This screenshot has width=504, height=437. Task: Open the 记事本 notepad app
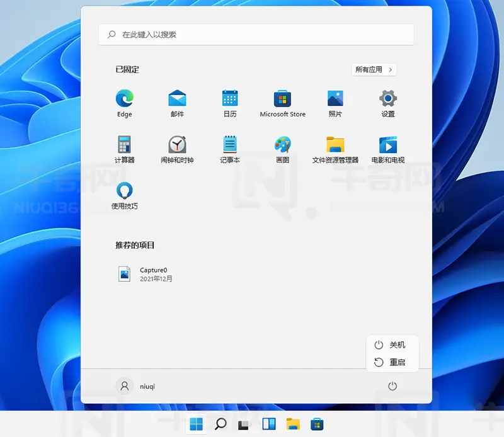[230, 149]
